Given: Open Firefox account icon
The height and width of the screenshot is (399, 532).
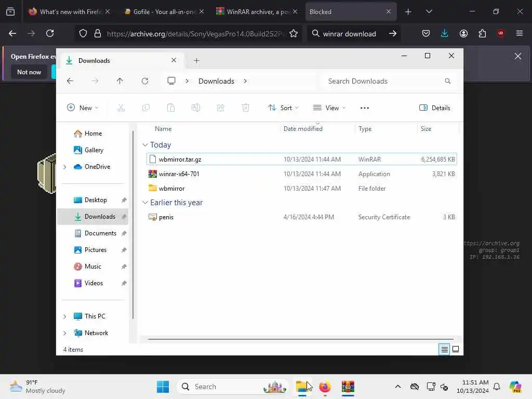Looking at the screenshot, I should click(463, 33).
